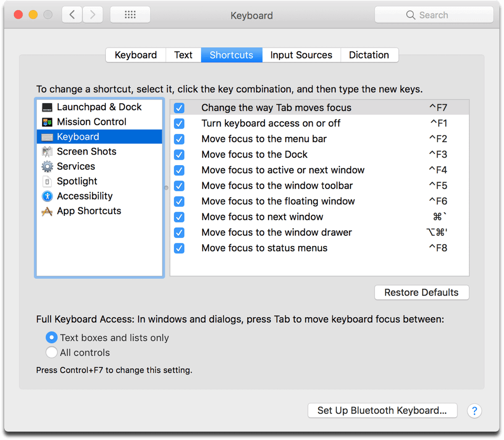This screenshot has width=504, height=440.
Task: Click the ^F5 shortcut value
Action: (x=438, y=186)
